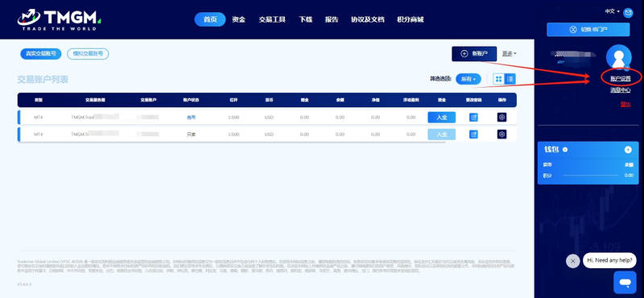Click the 新账户 button

474,54
